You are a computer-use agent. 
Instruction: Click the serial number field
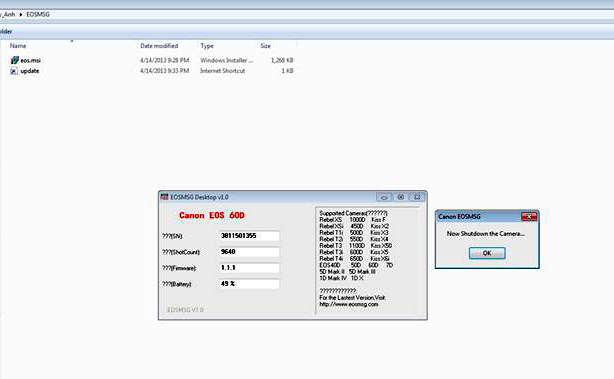(249, 236)
